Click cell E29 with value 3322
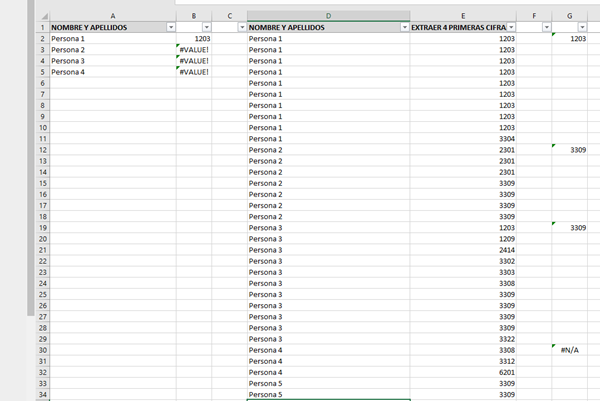 click(463, 339)
